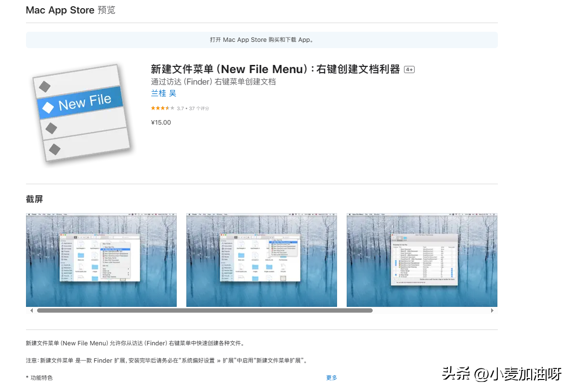Click the left arrow of screenshot scrollbar

click(x=32, y=311)
